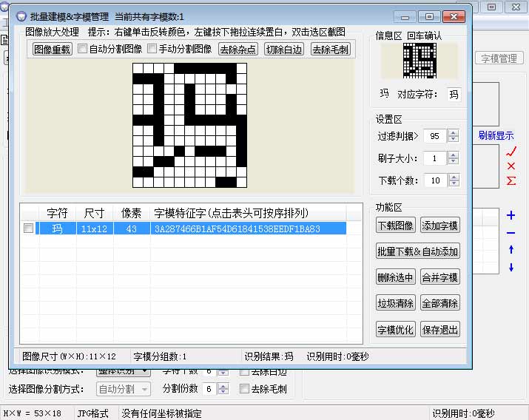
Task: Click the blue up arrow icon
Action: pos(511,250)
